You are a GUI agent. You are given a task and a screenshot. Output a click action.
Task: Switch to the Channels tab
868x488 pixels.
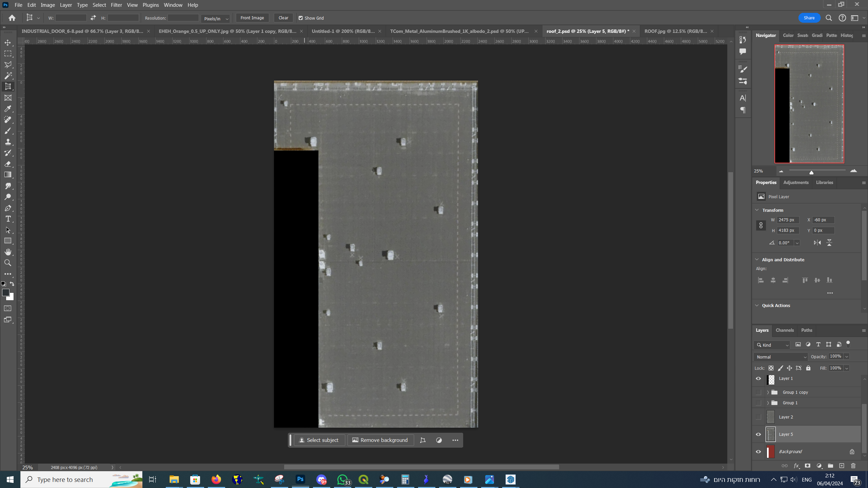[785, 330]
